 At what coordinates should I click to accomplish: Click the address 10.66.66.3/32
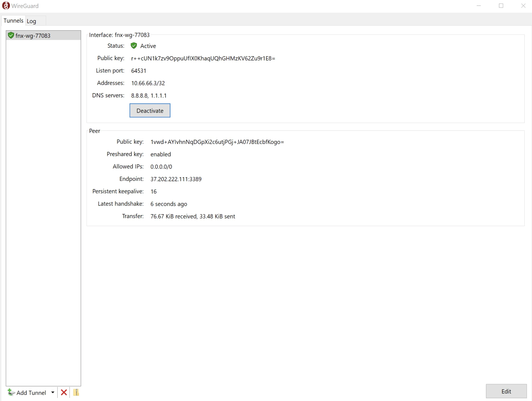click(x=148, y=83)
